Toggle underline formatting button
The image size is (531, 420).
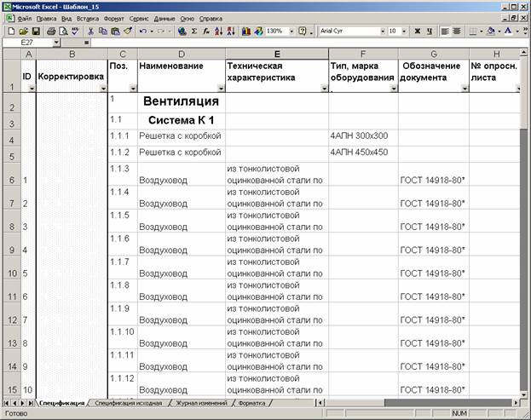pyautogui.click(x=430, y=31)
